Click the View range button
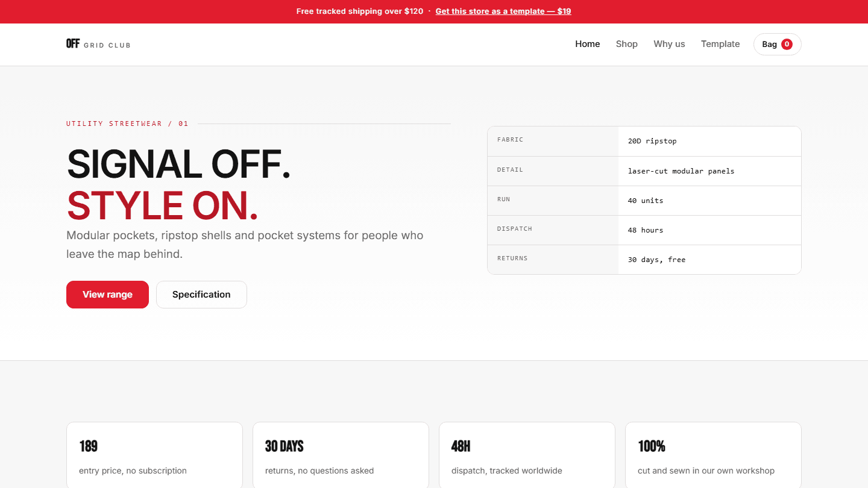This screenshot has width=868, height=488. click(107, 295)
